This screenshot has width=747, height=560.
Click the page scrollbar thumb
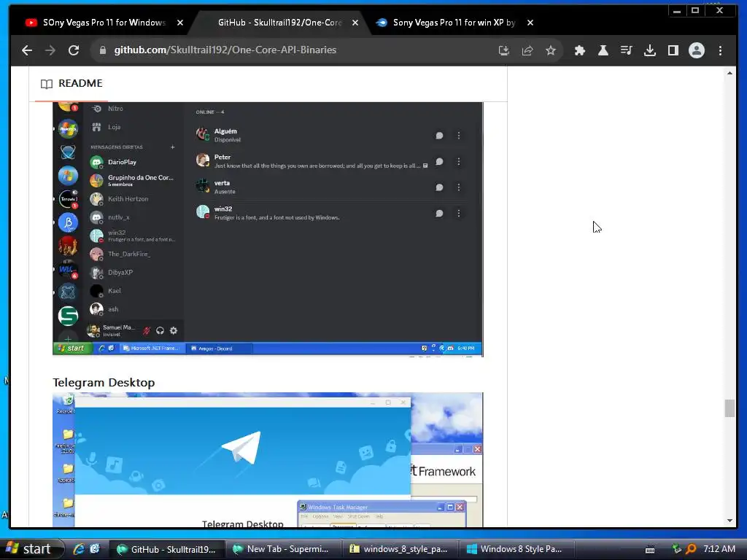[729, 408]
